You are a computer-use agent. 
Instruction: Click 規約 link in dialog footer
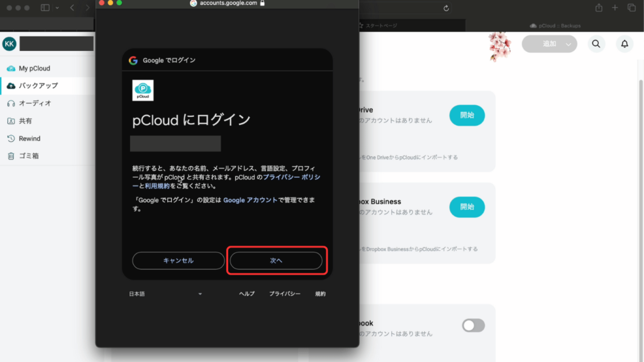320,294
